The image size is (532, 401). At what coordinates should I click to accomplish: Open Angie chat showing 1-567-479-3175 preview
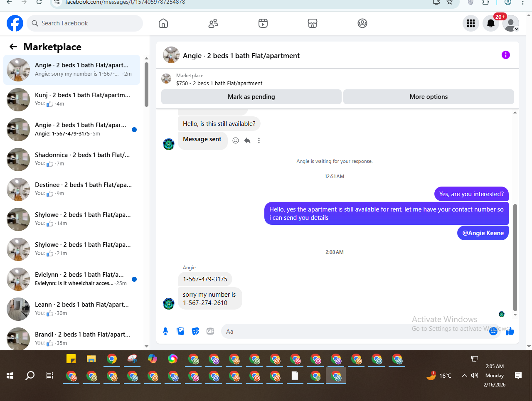point(71,130)
